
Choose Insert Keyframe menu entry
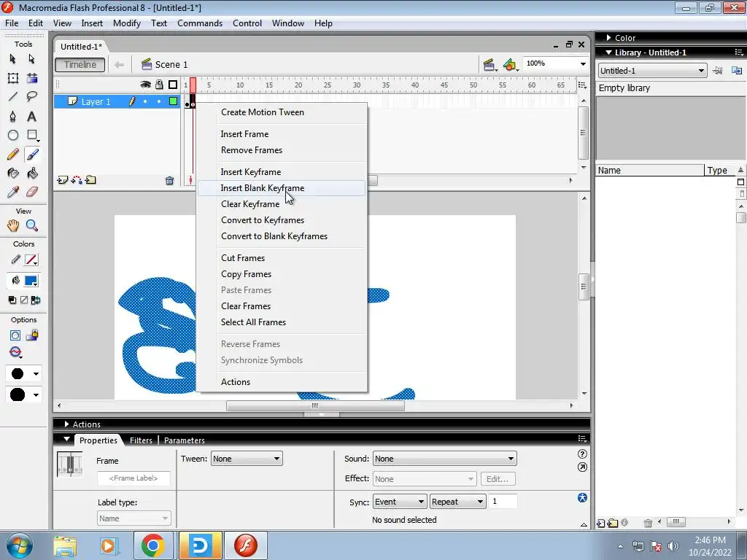click(281, 172)
